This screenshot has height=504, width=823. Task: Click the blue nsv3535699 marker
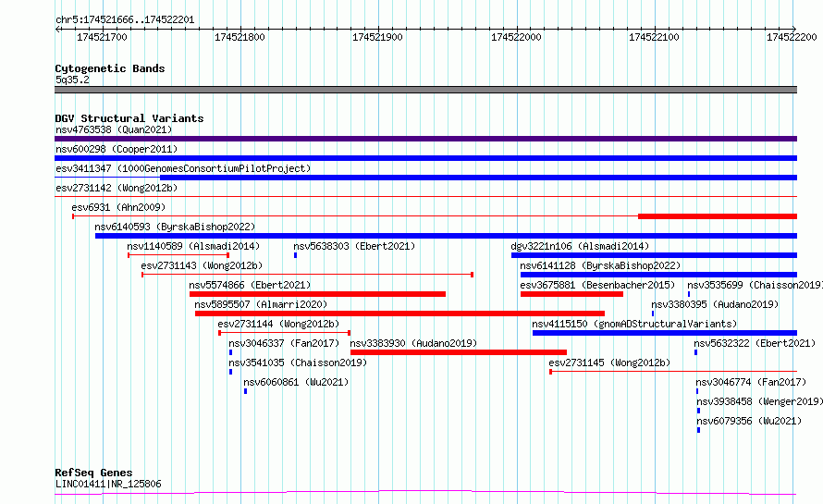pos(689,294)
